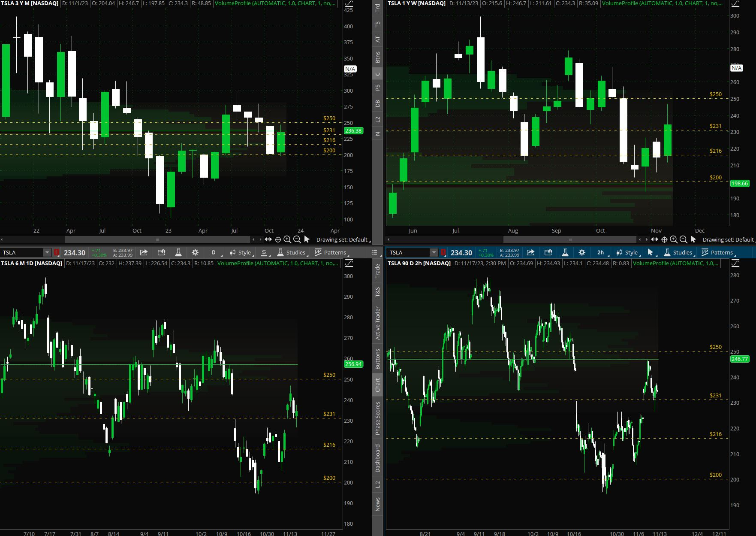Screen dimensions: 756x536
Task: Open Active Trader tab in lower sidebar
Action: pyautogui.click(x=377, y=323)
